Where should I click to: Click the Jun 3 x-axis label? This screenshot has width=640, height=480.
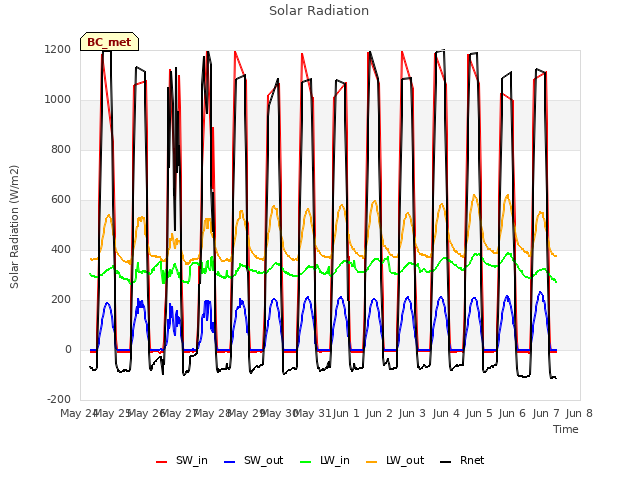pyautogui.click(x=412, y=413)
